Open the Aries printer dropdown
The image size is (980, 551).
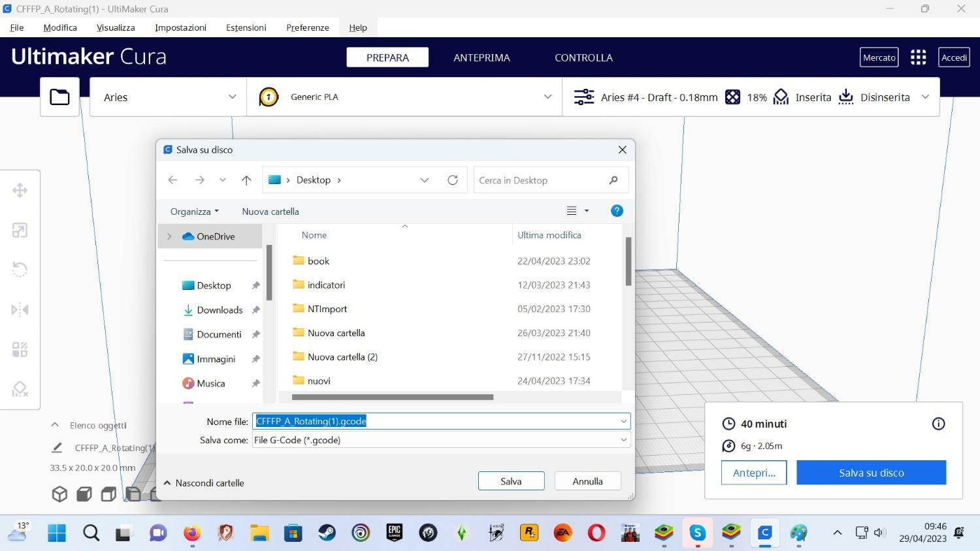pyautogui.click(x=168, y=97)
